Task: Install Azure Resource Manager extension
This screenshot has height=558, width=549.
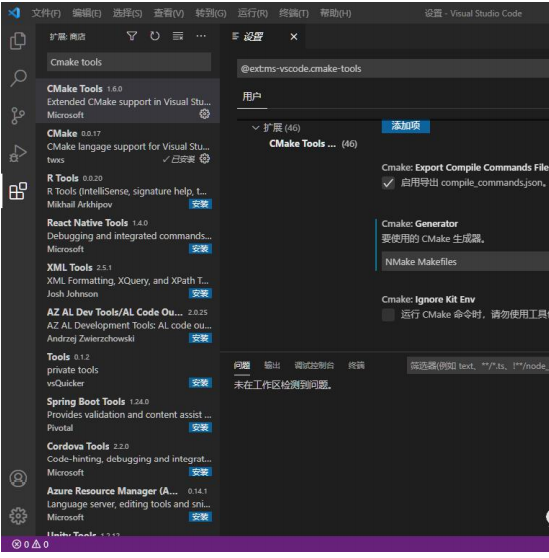Action: pos(200,517)
